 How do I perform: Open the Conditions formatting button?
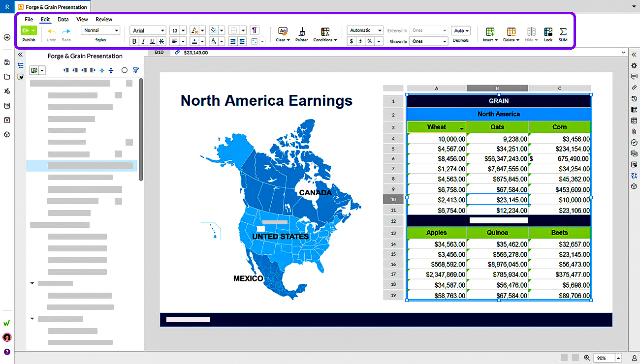tap(325, 33)
